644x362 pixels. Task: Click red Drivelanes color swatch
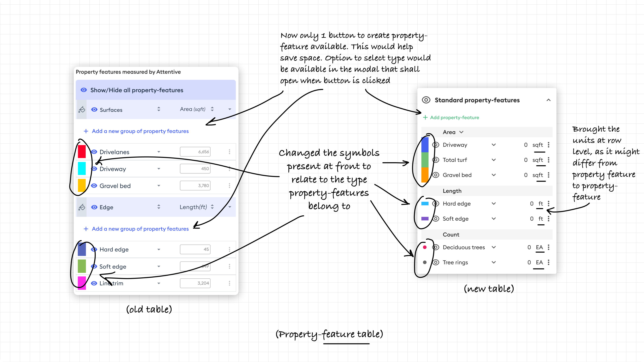click(x=82, y=152)
